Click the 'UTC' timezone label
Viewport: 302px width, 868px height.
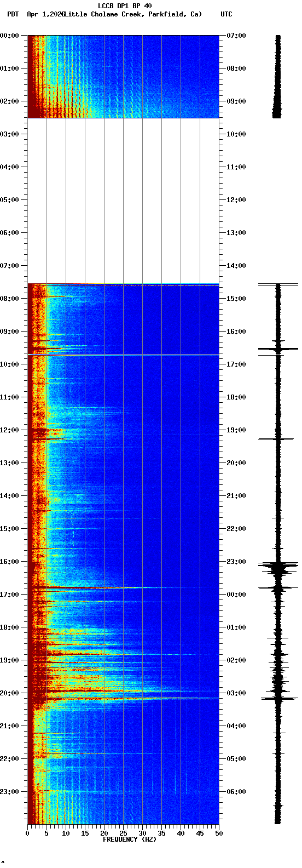pyautogui.click(x=226, y=14)
